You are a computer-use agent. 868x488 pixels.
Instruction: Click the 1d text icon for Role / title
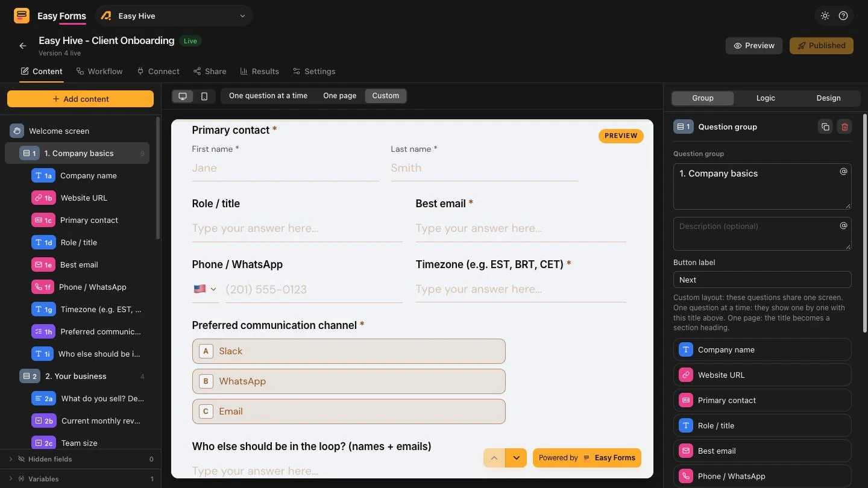(x=43, y=242)
